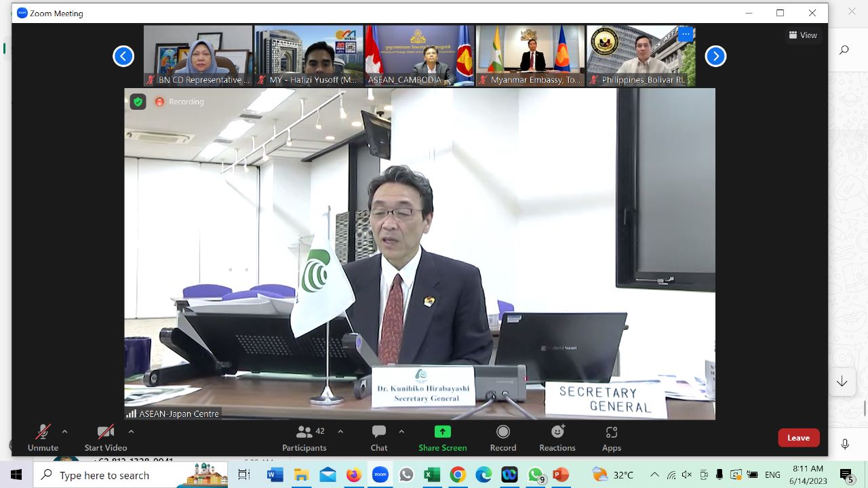Open the Chat panel
868x488 pixels.
click(379, 438)
